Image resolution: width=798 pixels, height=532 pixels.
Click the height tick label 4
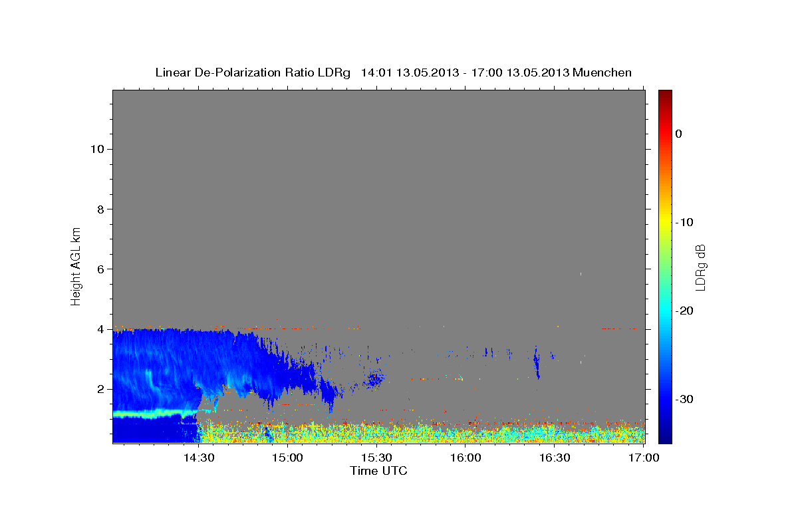click(99, 329)
